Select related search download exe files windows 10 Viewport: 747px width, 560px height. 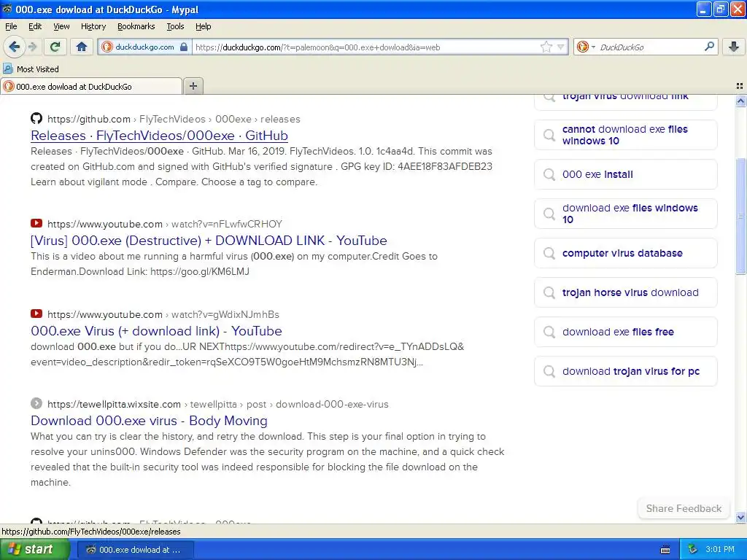click(x=625, y=214)
